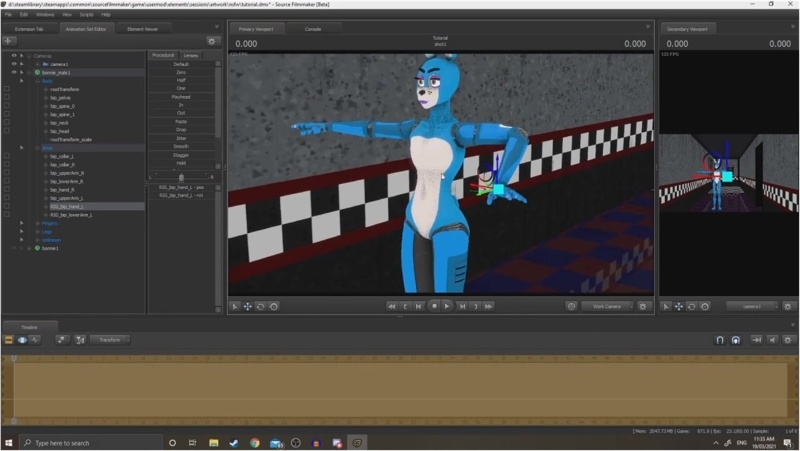Choose the screen manipulator in Secondary Viewport
Screen dimensions: 800x451
pos(705,307)
